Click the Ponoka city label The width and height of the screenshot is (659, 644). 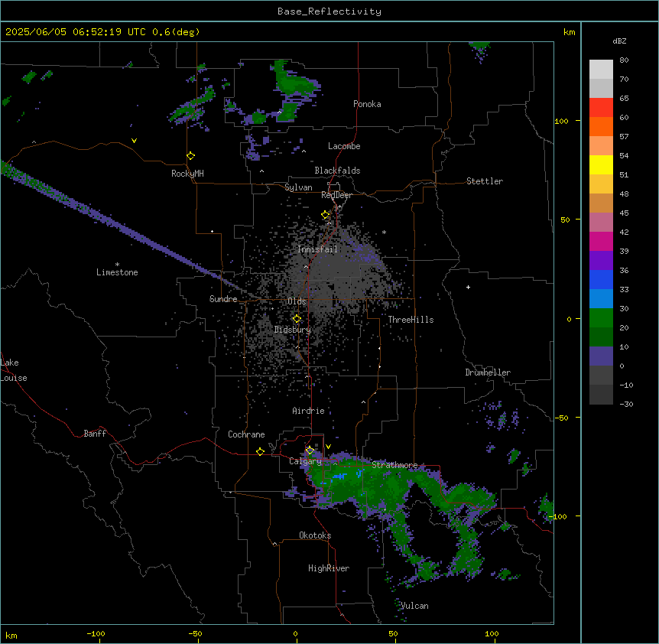point(367,104)
